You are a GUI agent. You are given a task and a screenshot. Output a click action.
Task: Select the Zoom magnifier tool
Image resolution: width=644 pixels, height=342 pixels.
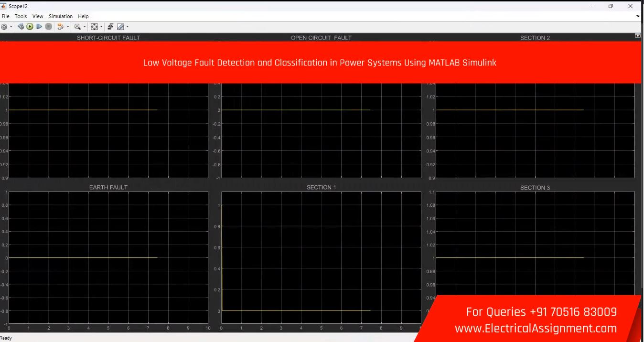(x=77, y=27)
